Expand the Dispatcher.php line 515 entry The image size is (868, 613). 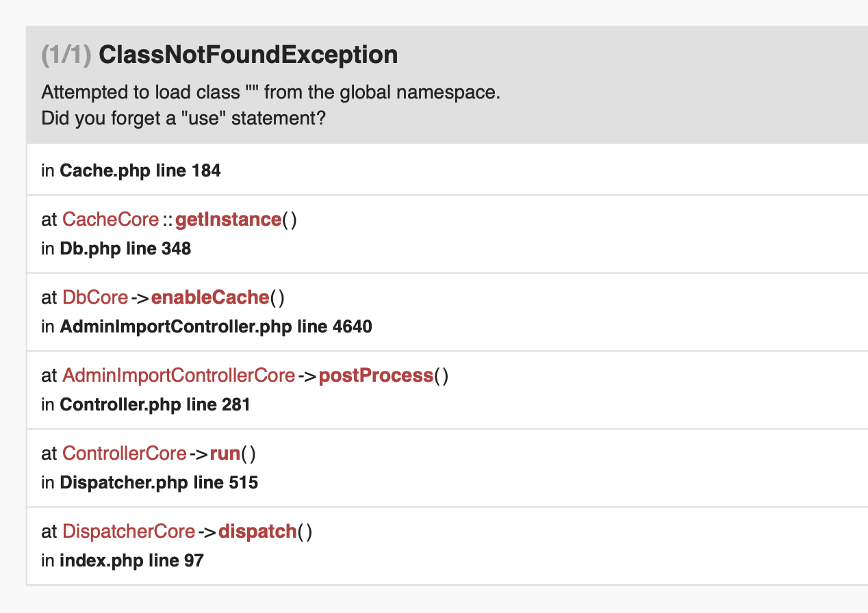click(159, 482)
